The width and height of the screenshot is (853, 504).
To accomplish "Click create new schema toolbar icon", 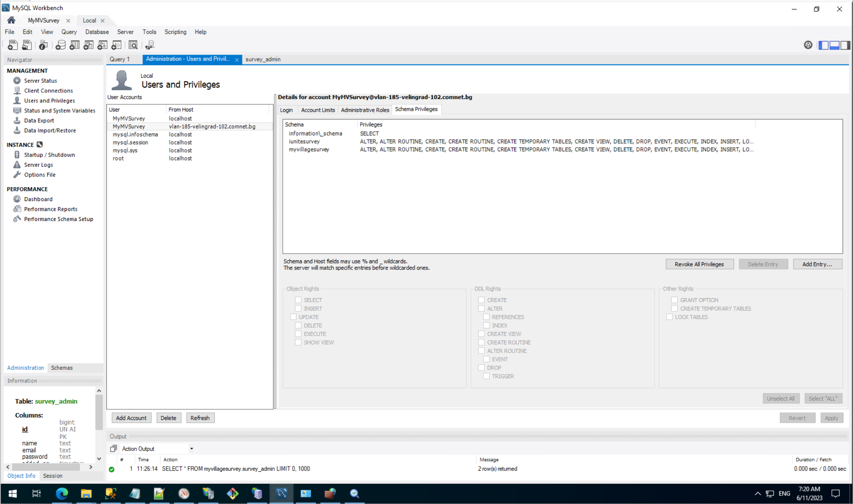I will pyautogui.click(x=60, y=45).
